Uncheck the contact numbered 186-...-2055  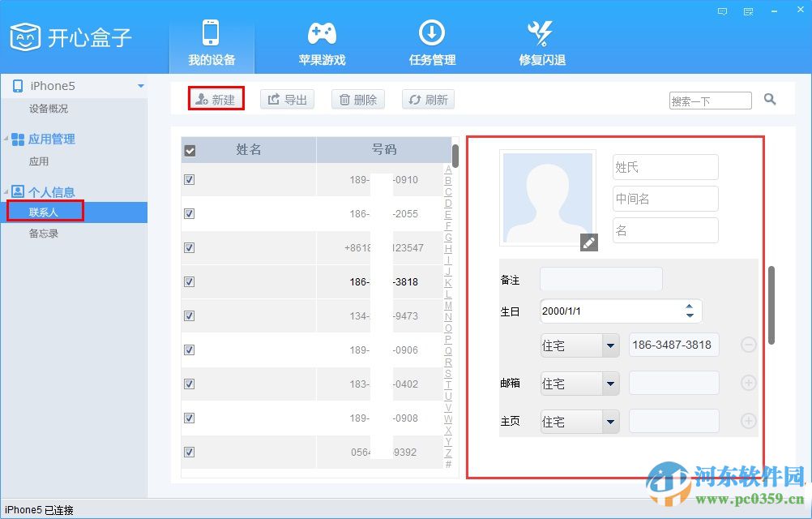point(189,213)
